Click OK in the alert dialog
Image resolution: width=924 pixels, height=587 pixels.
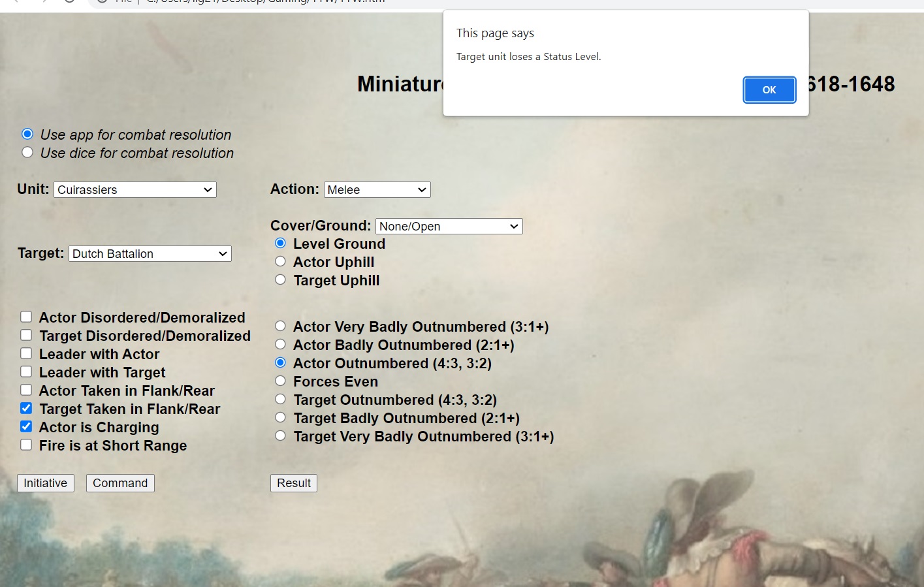769,90
